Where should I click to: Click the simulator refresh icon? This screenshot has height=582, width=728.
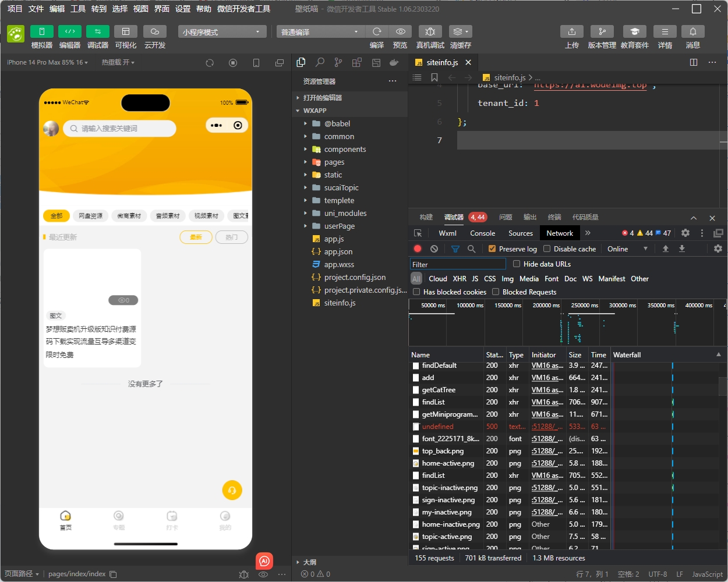[x=210, y=62]
